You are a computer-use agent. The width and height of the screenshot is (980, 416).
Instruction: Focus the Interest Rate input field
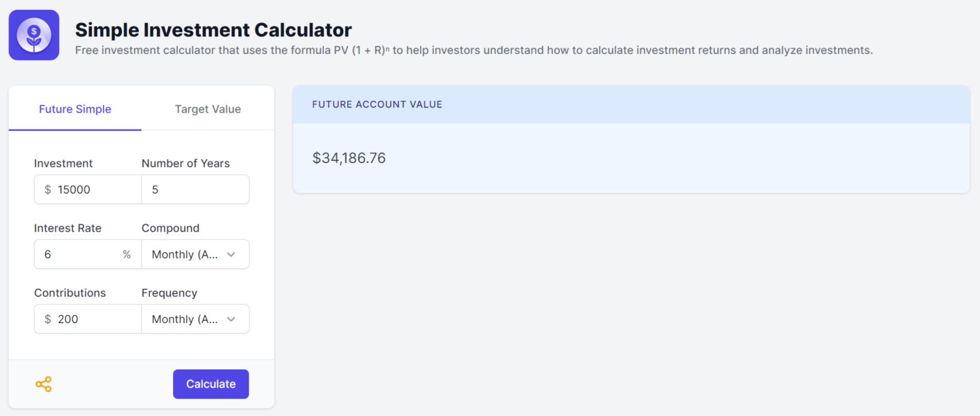tap(79, 254)
